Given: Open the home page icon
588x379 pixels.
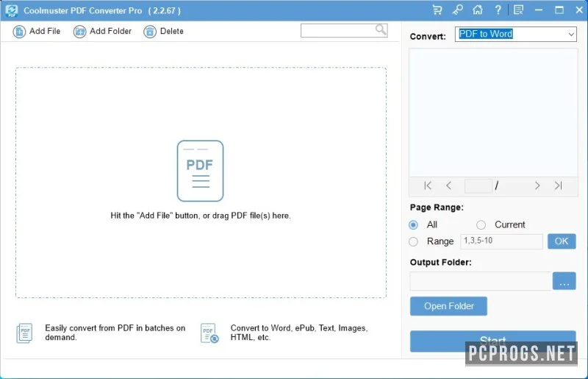Looking at the screenshot, I should [477, 10].
